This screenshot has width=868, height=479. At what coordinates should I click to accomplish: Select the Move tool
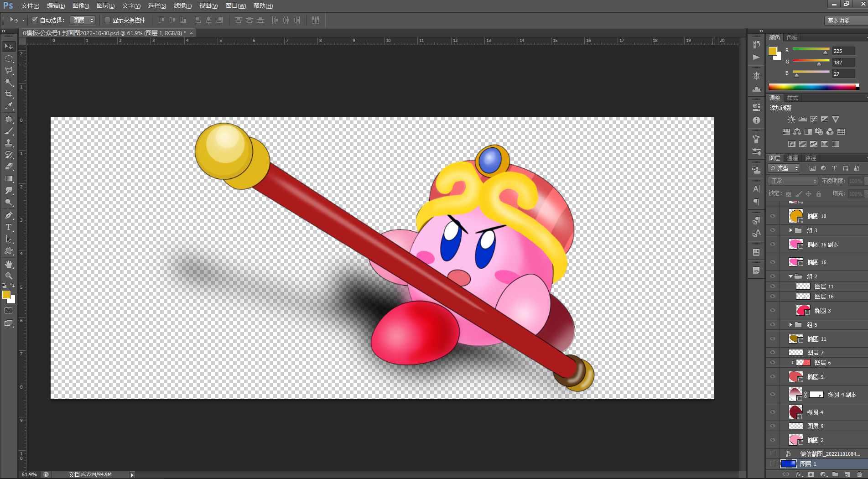9,47
